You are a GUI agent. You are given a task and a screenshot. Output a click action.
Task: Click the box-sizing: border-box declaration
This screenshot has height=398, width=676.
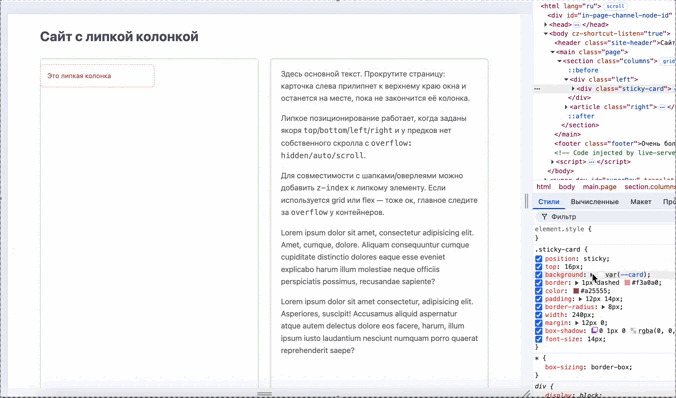[x=588, y=367]
